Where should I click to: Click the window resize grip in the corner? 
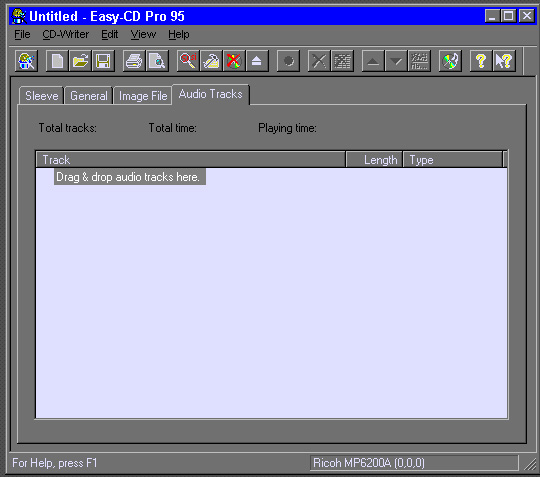pyautogui.click(x=530, y=465)
